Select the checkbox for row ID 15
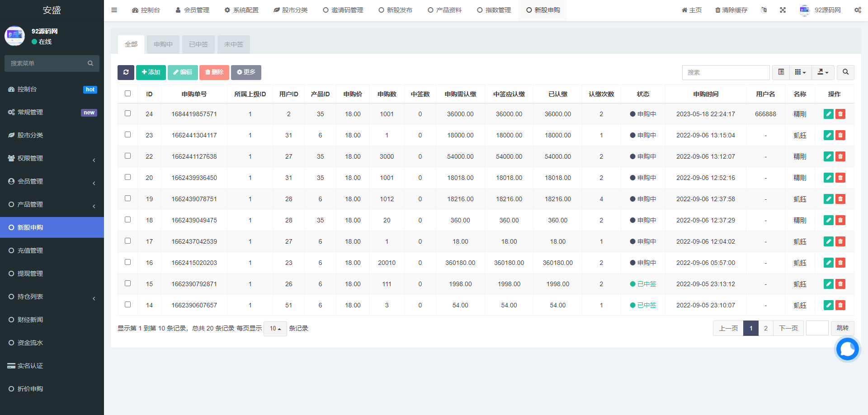 tap(127, 283)
